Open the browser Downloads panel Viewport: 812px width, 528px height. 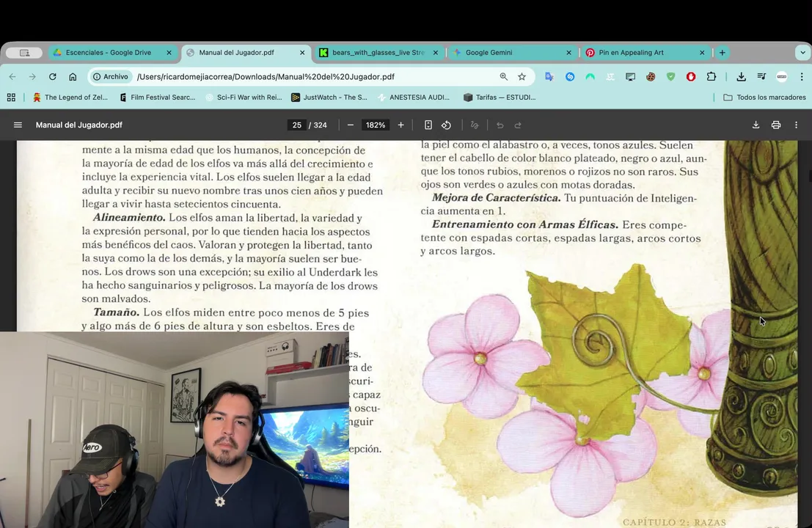741,76
